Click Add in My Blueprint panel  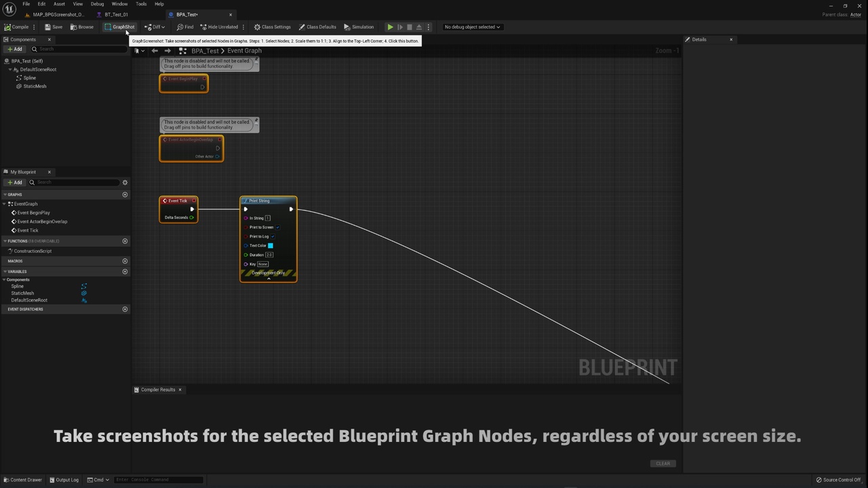14,182
